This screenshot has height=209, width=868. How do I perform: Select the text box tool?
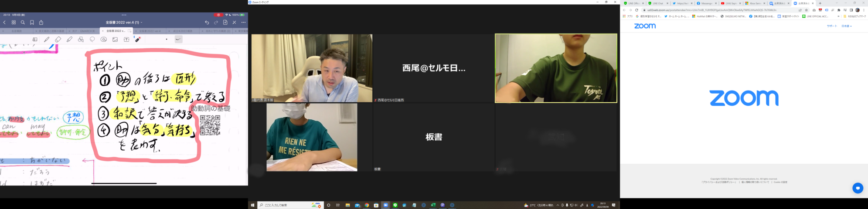pos(126,40)
